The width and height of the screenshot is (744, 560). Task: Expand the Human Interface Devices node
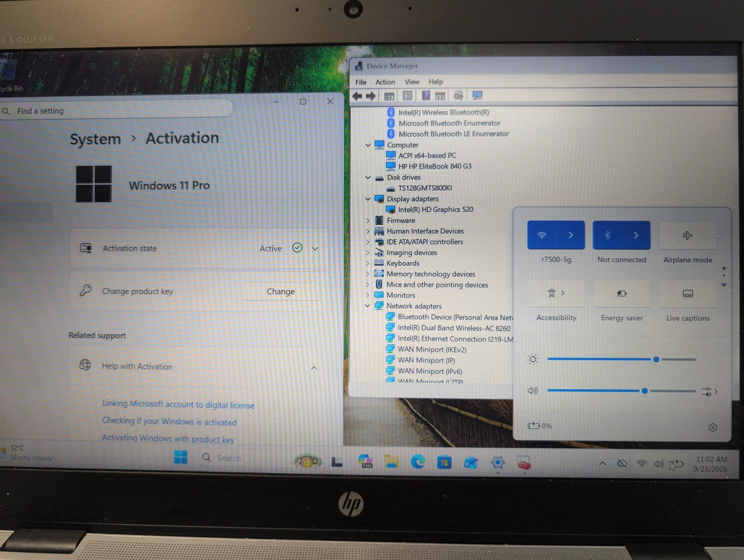pyautogui.click(x=368, y=231)
